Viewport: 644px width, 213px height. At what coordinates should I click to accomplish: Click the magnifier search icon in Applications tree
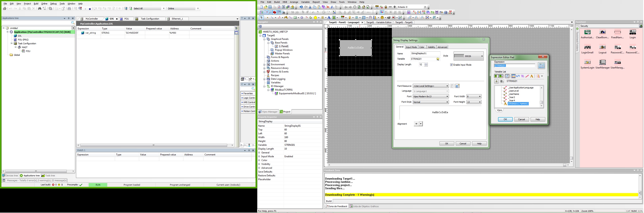pyautogui.click(x=73, y=23)
